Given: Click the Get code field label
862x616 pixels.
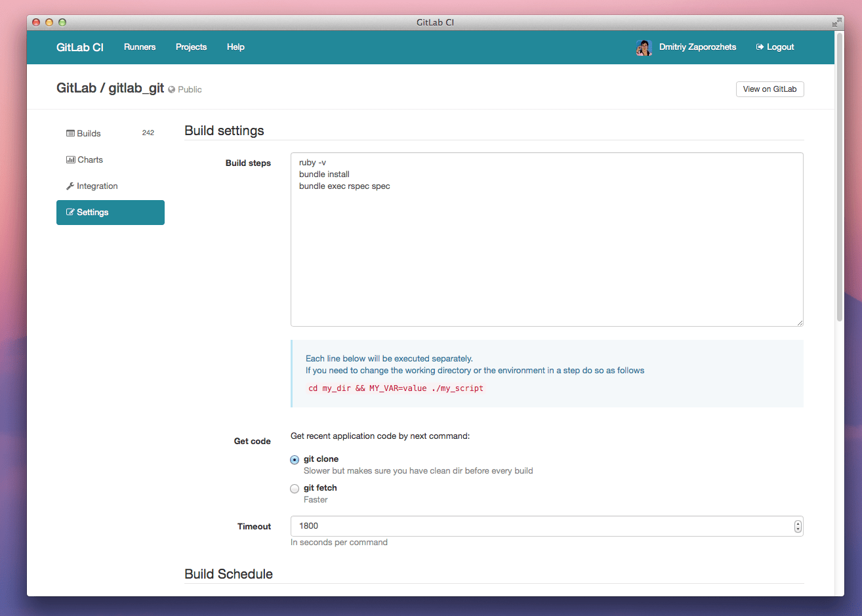Looking at the screenshot, I should coord(253,441).
